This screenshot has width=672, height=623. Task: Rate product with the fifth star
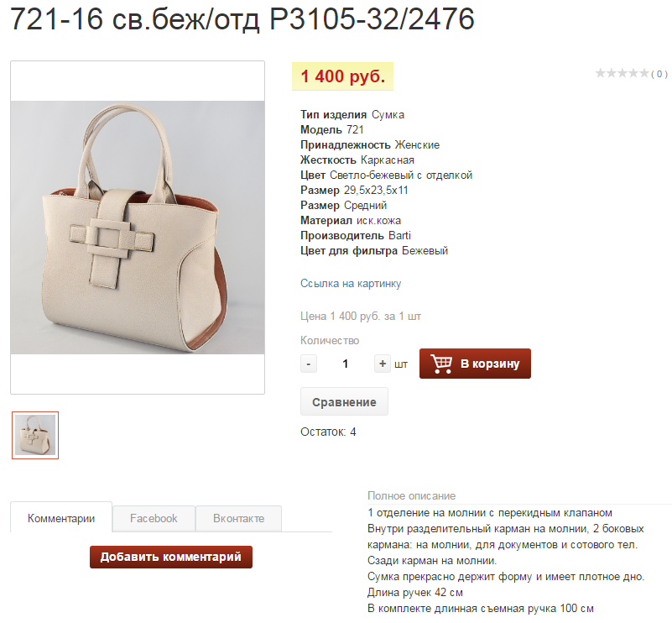click(x=644, y=73)
